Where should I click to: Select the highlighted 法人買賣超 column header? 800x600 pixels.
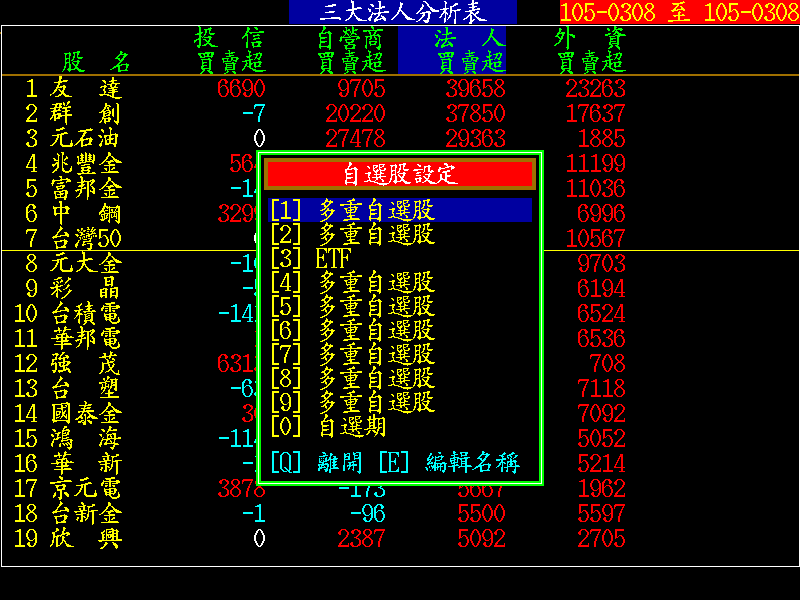[452, 50]
